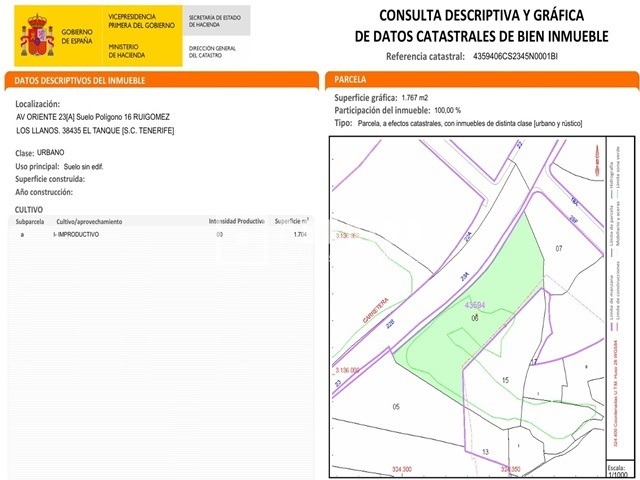Click the red 'CARRETERA' road label on map
This screenshot has width=640, height=480.
click(376, 310)
